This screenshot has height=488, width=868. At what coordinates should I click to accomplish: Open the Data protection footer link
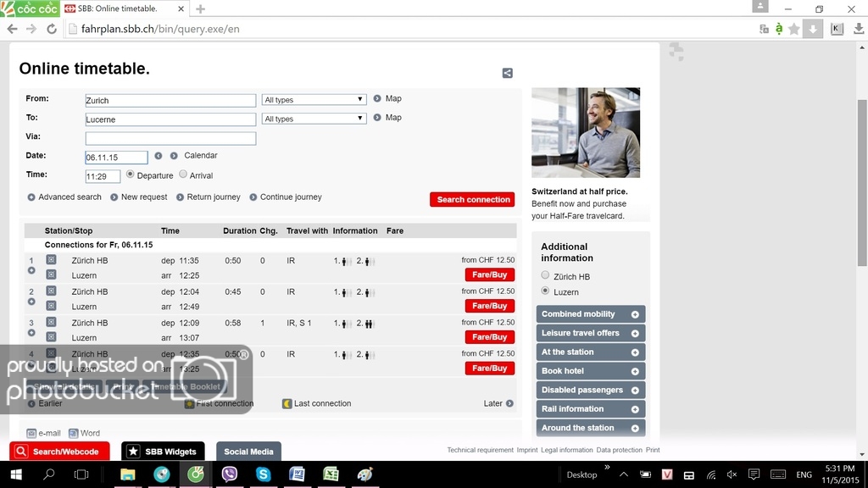pos(619,450)
